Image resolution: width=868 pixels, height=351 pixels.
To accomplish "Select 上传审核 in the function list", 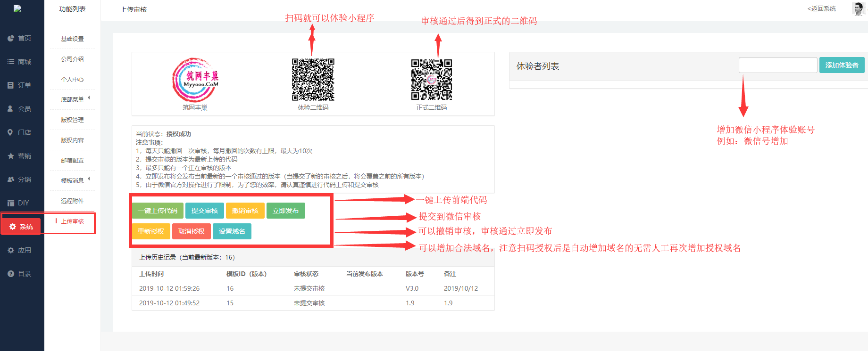I will (72, 221).
